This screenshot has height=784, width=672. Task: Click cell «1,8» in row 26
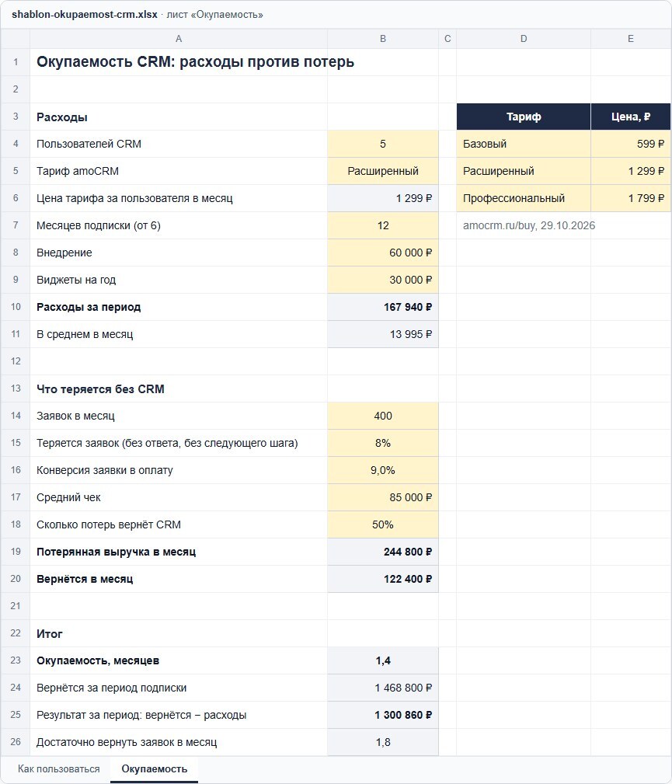pyautogui.click(x=383, y=742)
